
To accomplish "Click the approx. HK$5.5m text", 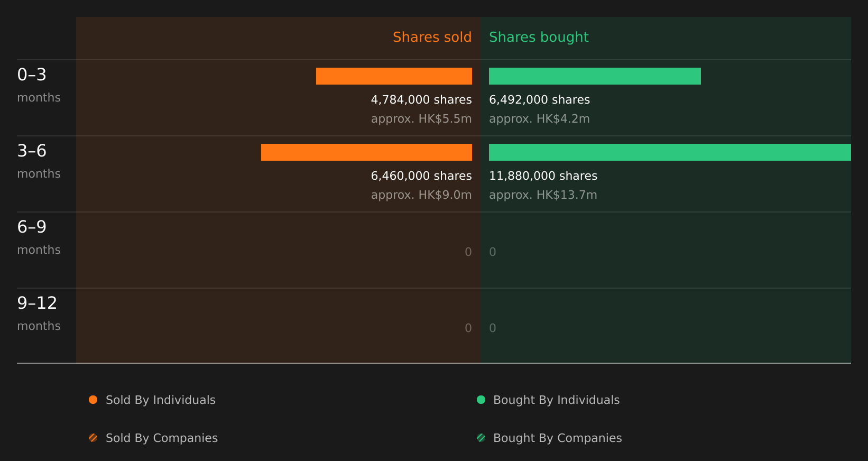I will [x=421, y=119].
